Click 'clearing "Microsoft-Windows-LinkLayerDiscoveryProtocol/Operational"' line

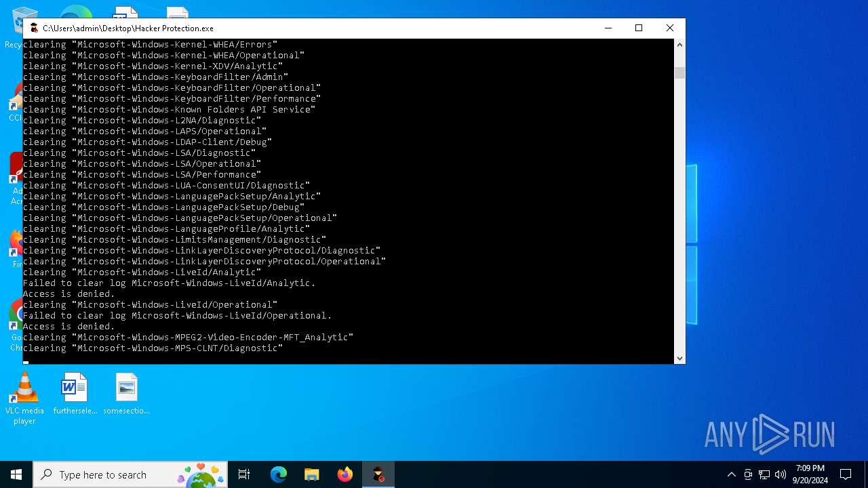point(204,261)
